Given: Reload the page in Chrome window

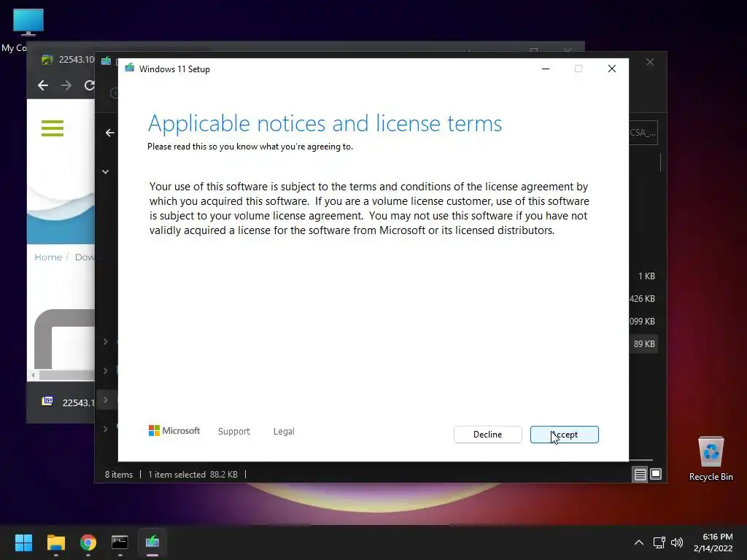Looking at the screenshot, I should pyautogui.click(x=89, y=85).
